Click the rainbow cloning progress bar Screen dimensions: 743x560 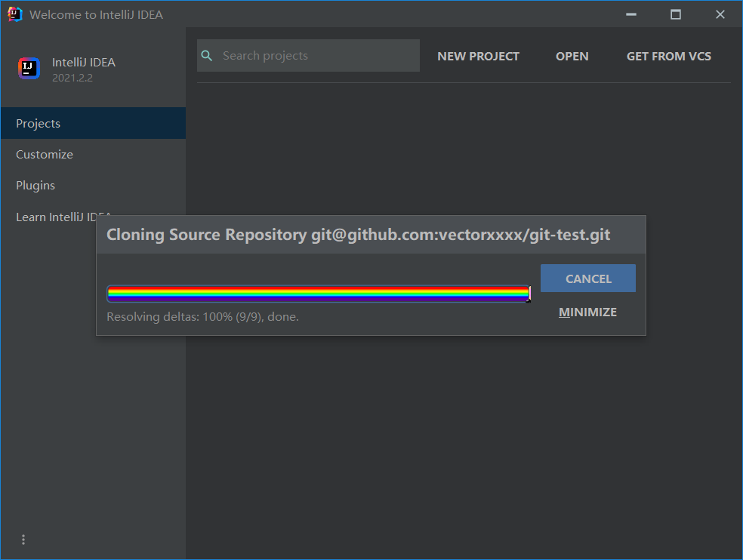[x=319, y=294]
